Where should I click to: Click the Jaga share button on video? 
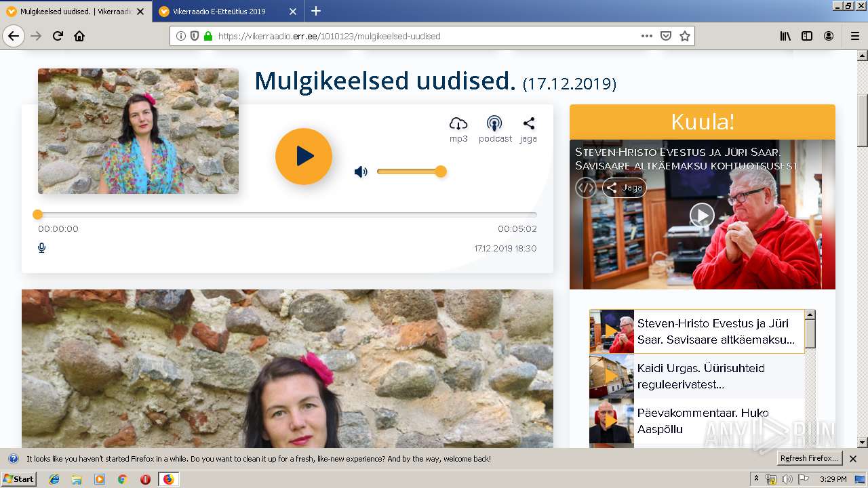(625, 188)
